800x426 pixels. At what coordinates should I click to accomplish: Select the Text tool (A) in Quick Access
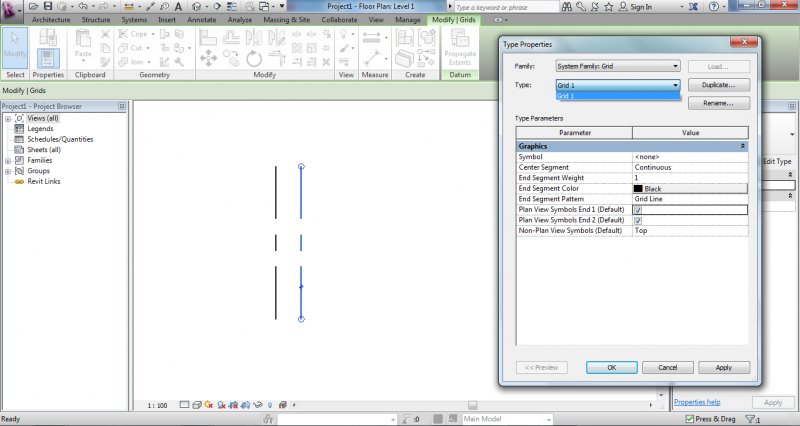178,7
